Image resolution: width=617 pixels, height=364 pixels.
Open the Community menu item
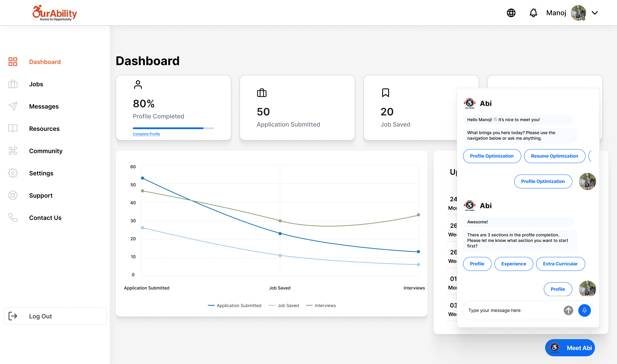coord(46,151)
